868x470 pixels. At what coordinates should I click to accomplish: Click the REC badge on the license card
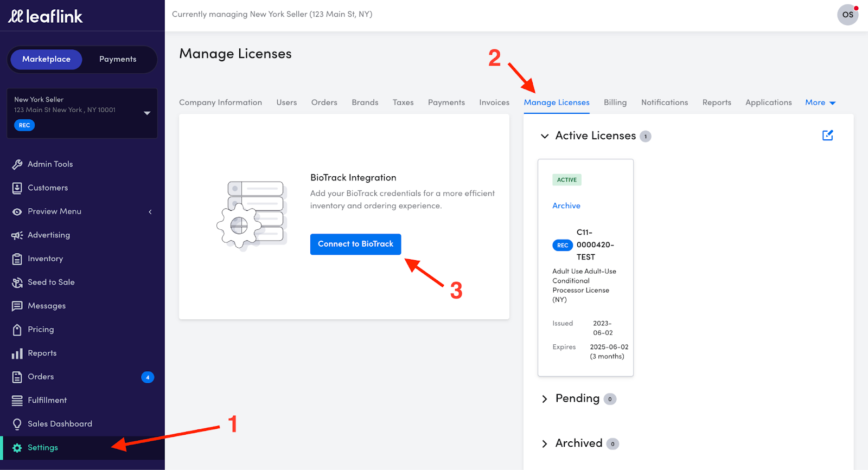(563, 245)
